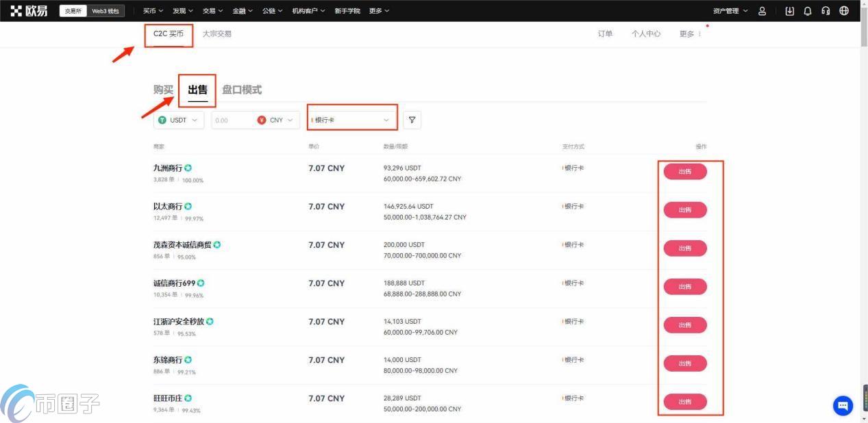
Task: Click the 188,888 USDT quantity text
Action: [404, 283]
